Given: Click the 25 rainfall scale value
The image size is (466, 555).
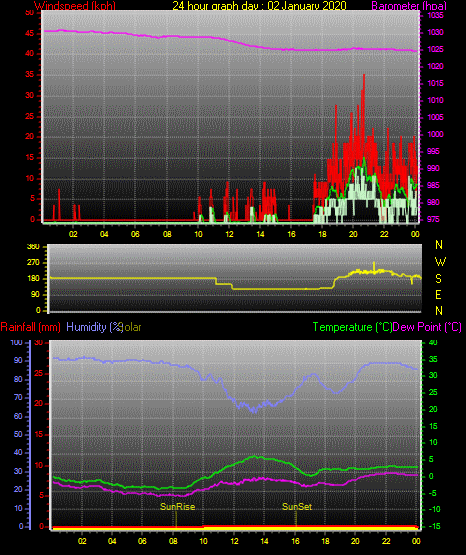Looking at the screenshot, I should point(39,373).
